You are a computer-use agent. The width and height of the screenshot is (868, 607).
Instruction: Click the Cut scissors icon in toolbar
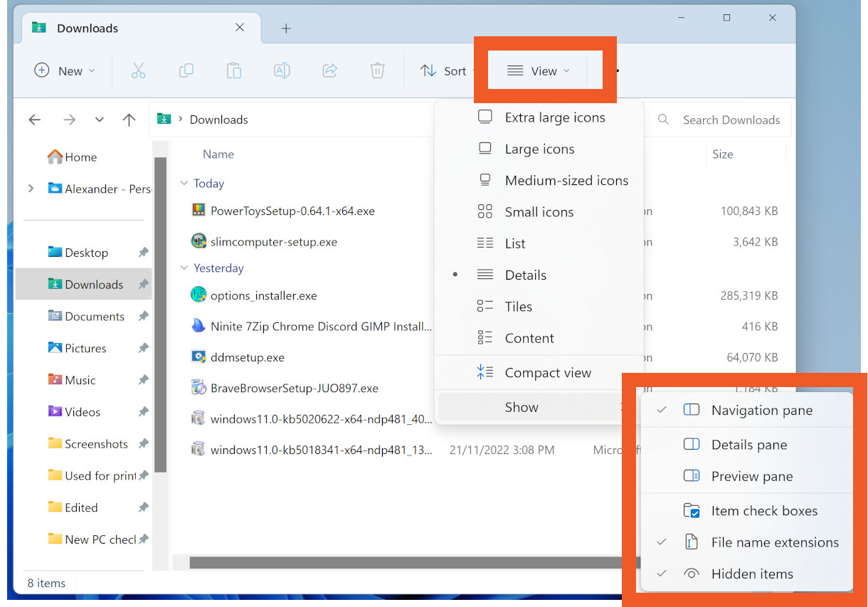[138, 70]
